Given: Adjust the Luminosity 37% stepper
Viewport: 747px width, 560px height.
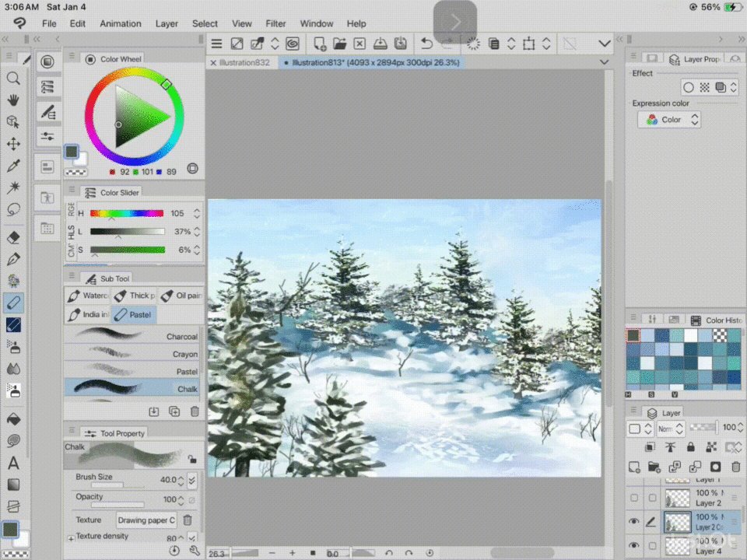Looking at the screenshot, I should tap(197, 232).
